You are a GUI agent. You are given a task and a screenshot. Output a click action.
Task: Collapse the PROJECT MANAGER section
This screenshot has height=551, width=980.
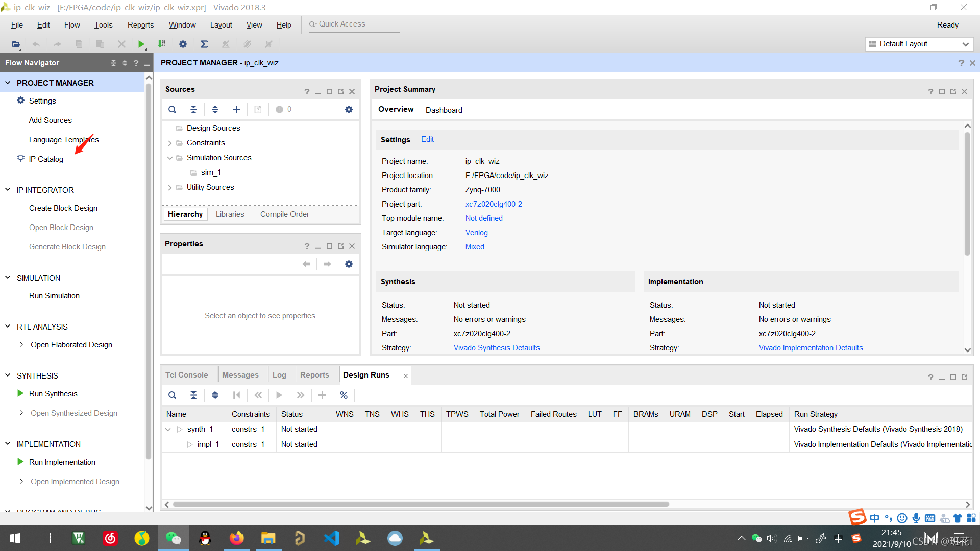pos(8,83)
